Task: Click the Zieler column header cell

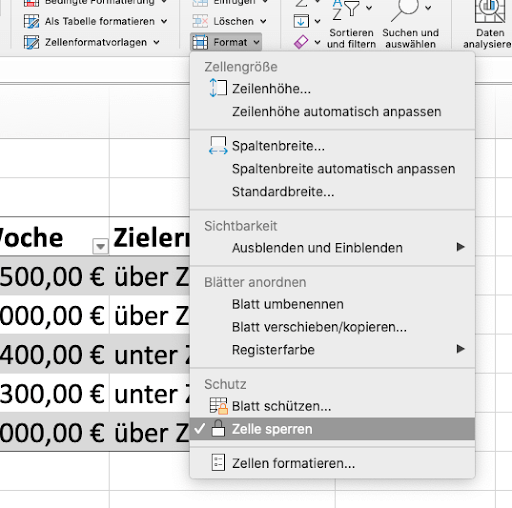Action: pyautogui.click(x=150, y=237)
